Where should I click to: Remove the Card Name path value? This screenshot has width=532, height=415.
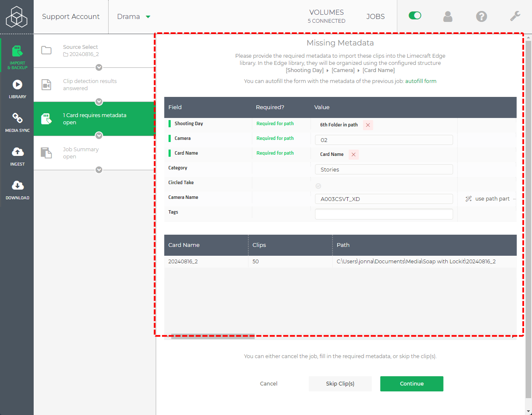click(354, 155)
